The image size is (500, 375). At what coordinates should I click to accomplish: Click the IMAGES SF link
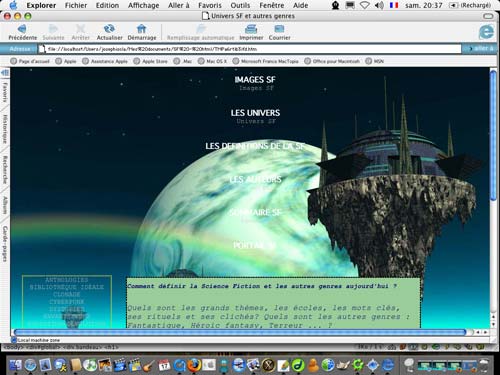tap(255, 80)
